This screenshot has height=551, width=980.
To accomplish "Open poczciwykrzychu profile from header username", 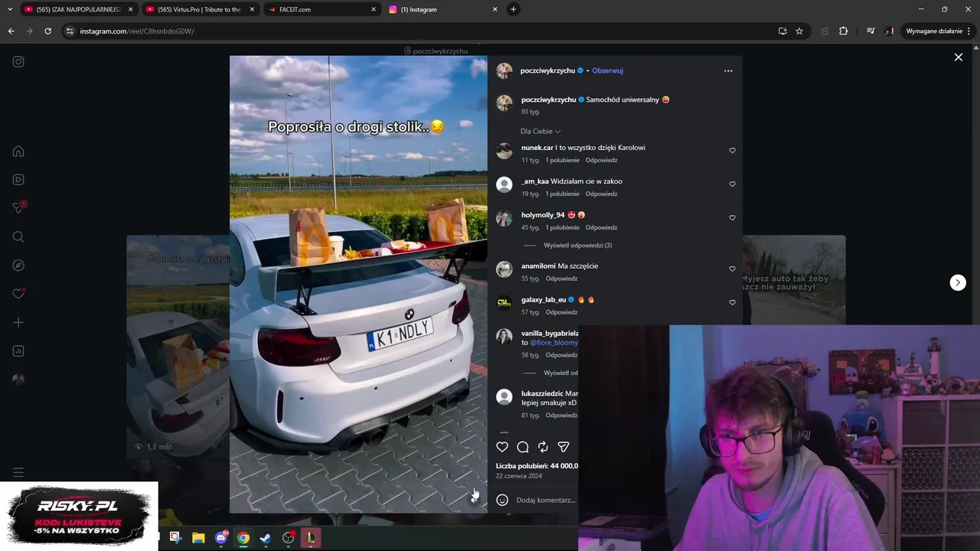I will (547, 70).
